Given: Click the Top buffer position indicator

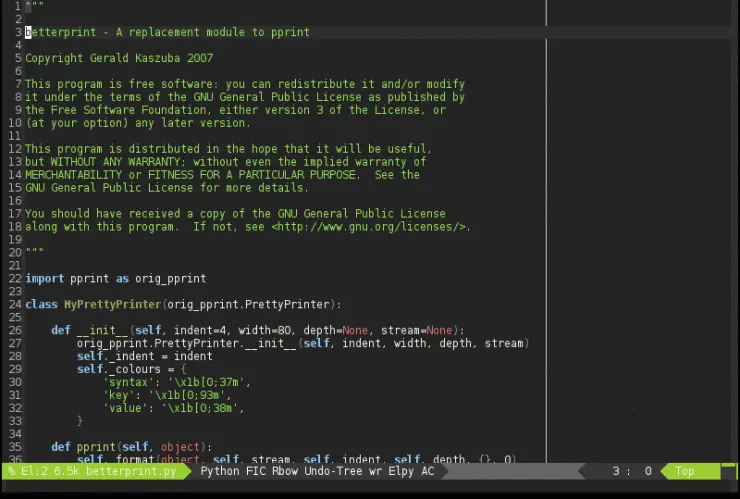Looking at the screenshot, I should coord(685,471).
